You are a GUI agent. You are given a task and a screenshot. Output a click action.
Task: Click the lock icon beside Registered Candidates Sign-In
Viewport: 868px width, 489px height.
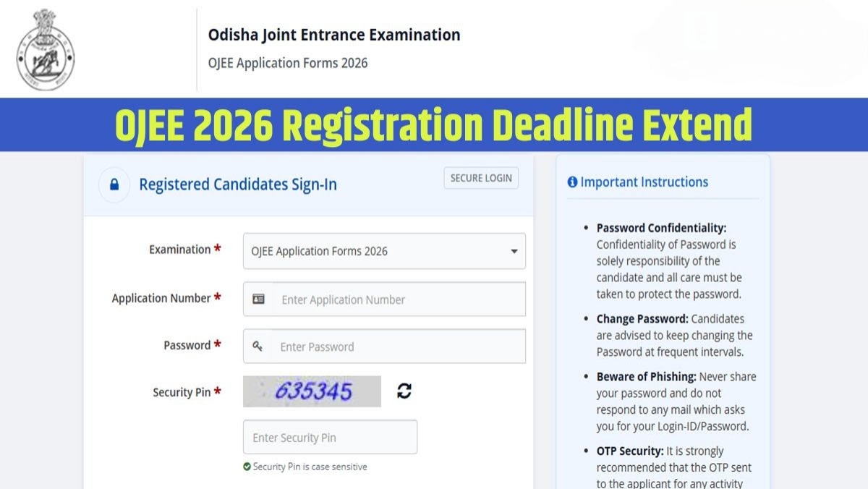coord(114,184)
